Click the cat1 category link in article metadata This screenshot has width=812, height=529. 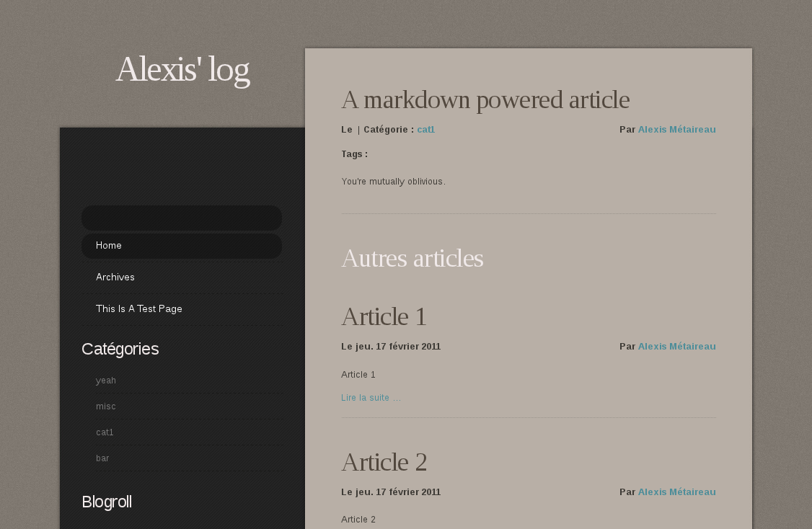point(425,130)
